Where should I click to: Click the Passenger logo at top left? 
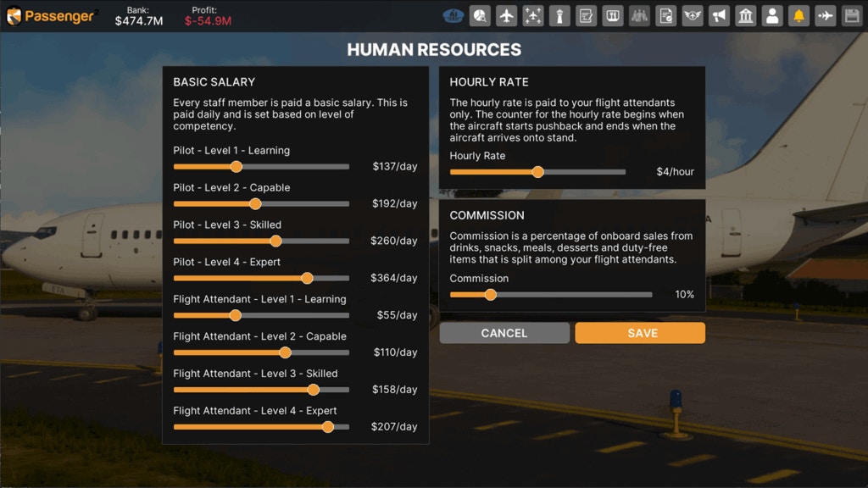[x=51, y=15]
